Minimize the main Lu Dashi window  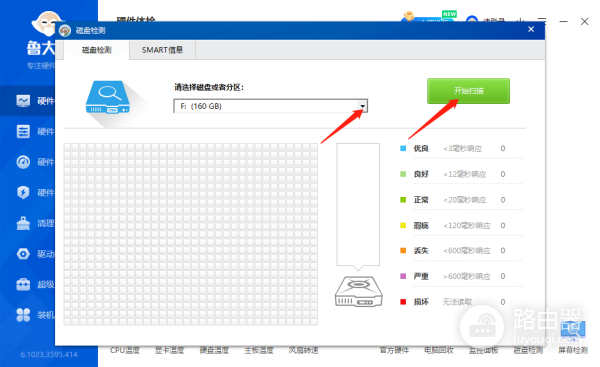[563, 21]
